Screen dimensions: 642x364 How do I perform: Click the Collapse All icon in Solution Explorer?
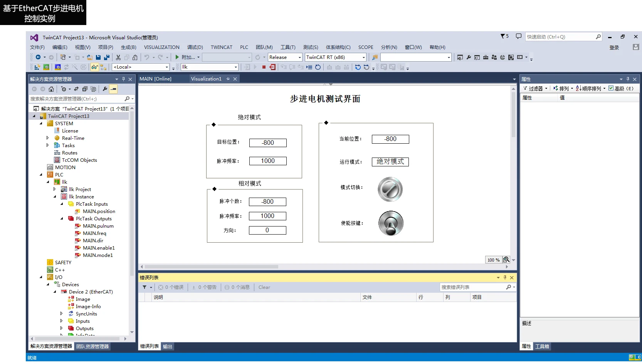pos(85,89)
